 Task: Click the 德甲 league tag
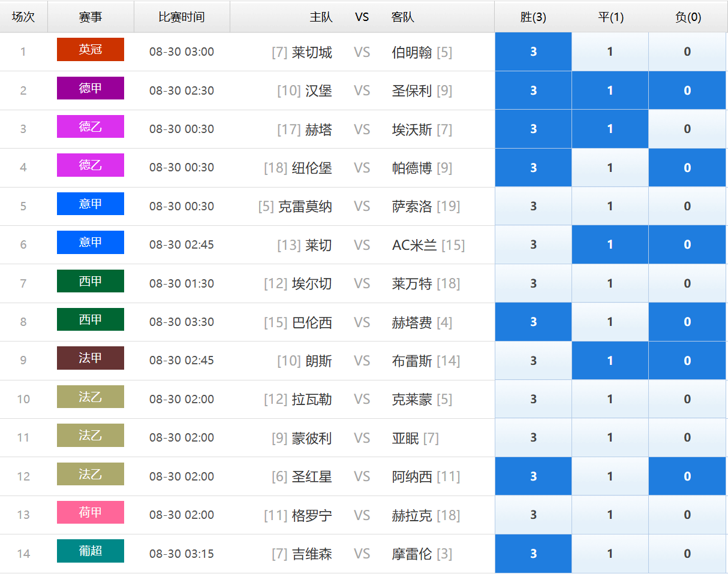[91, 88]
